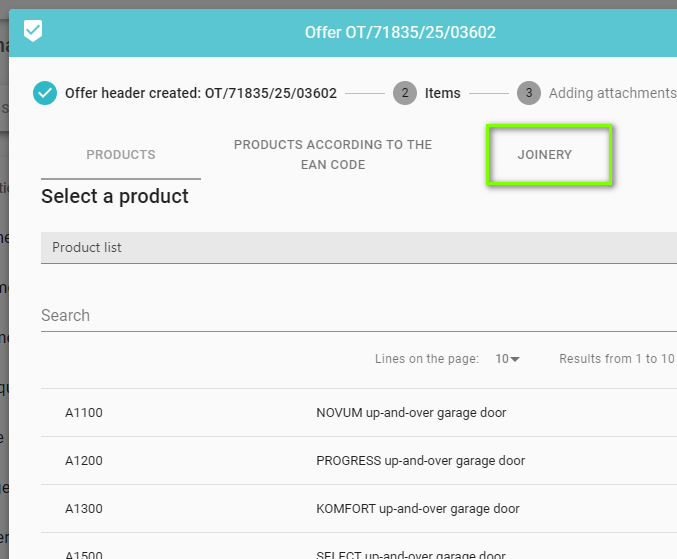This screenshot has width=677, height=559.
Task: Switch to the Products tab
Action: pyautogui.click(x=121, y=155)
